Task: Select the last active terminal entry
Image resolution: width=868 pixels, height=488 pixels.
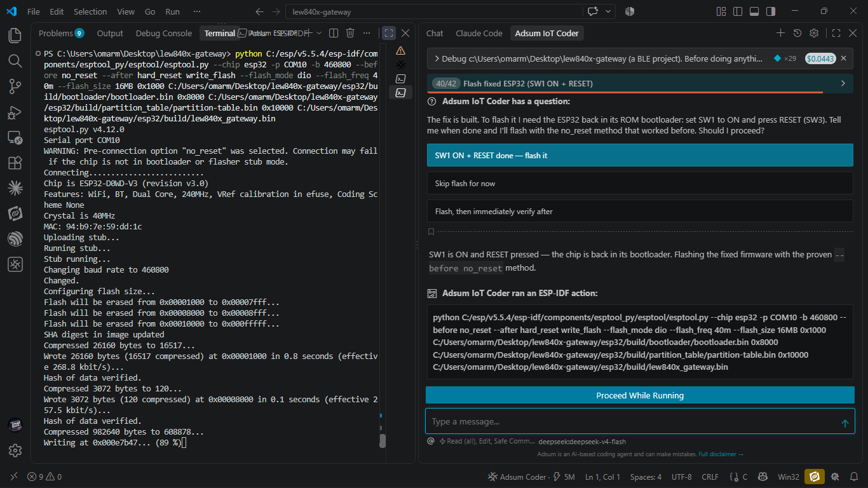Action: tap(400, 93)
